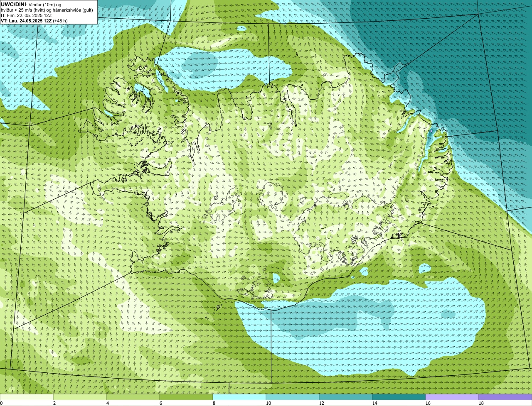Viewport: 532px width, 406px height.
Task: Click the "IT: Fim. 22. 05. 2025 12Z" line
Action: click(x=26, y=15)
